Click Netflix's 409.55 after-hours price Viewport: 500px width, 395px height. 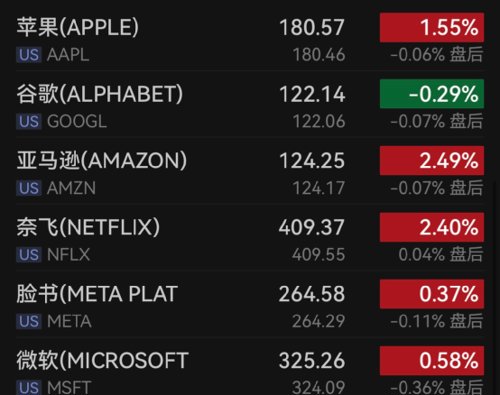click(x=318, y=255)
